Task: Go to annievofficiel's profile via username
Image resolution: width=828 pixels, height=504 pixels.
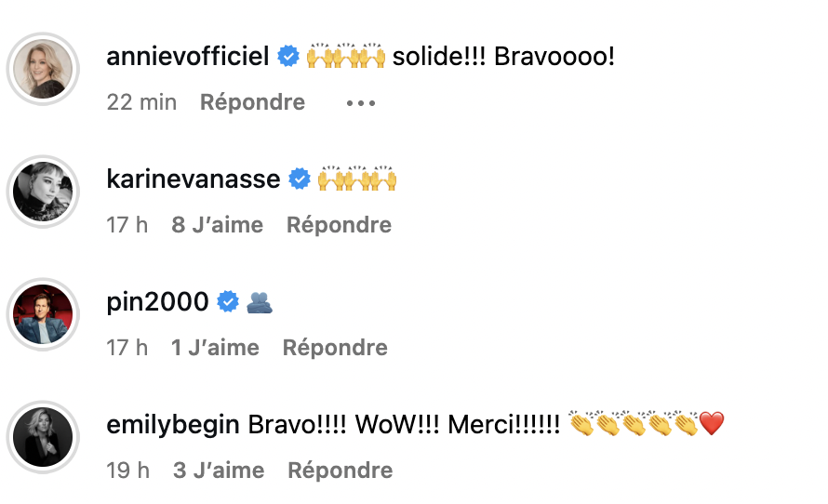Action: 189,58
